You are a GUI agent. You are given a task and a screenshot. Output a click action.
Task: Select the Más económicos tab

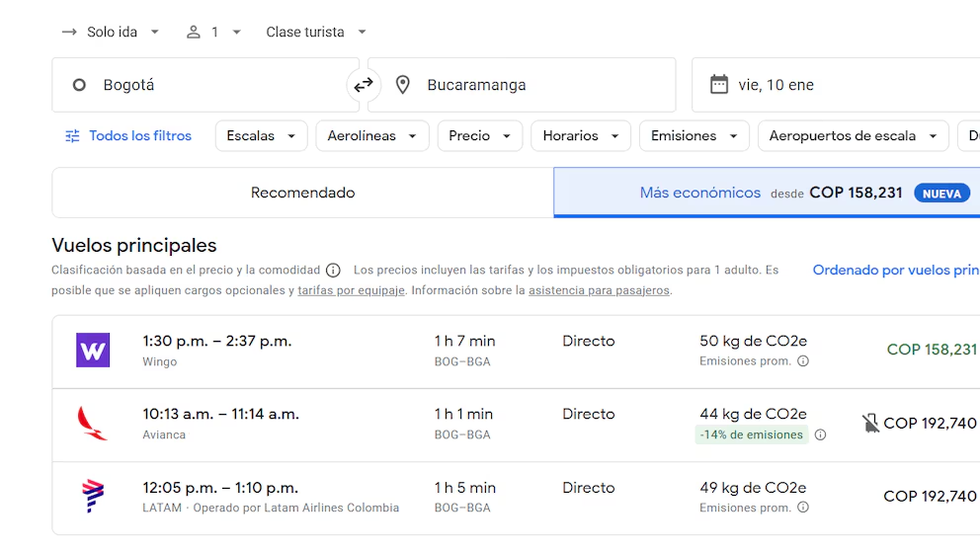(x=766, y=193)
